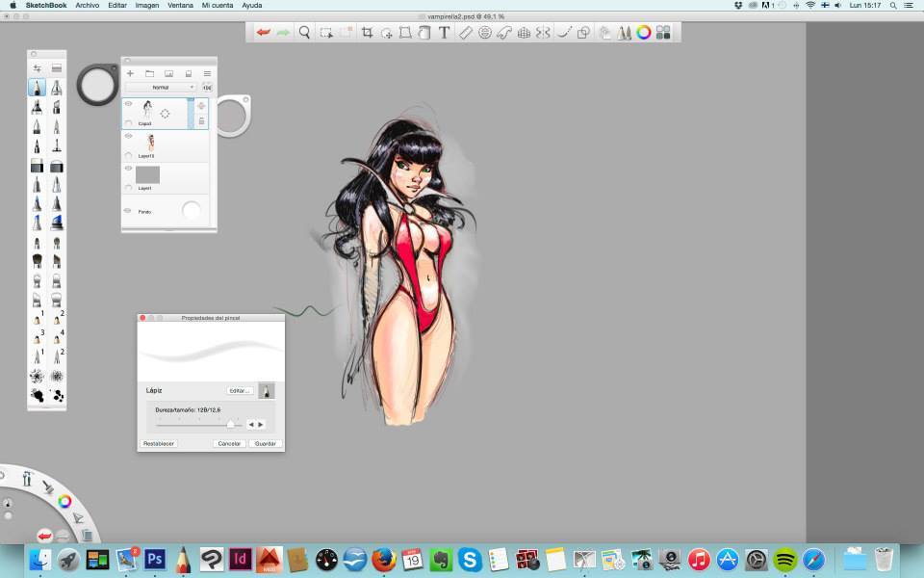Click the Dureza/tamaño slider handle
This screenshot has width=924, height=578.
click(x=231, y=424)
